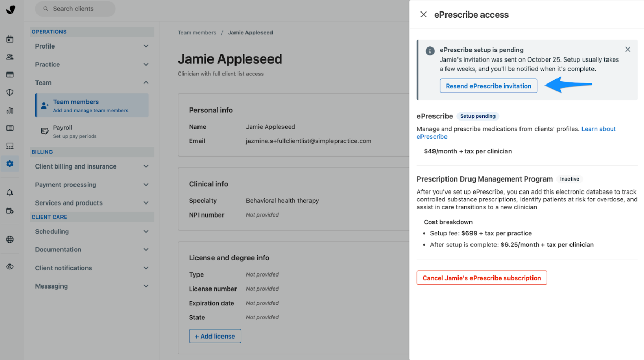Expand the Scheduling chevron
Image resolution: width=644 pixels, height=360 pixels.
(x=146, y=232)
